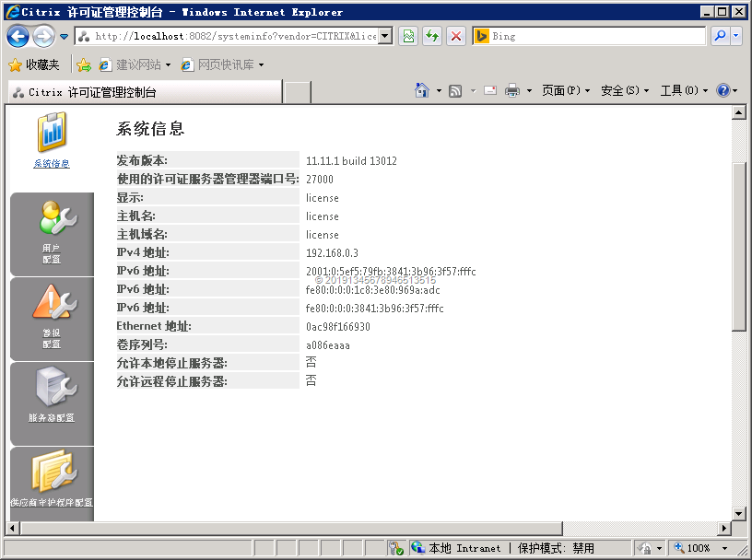Click the Home icon in command bar
The height and width of the screenshot is (560, 752).
point(422,90)
